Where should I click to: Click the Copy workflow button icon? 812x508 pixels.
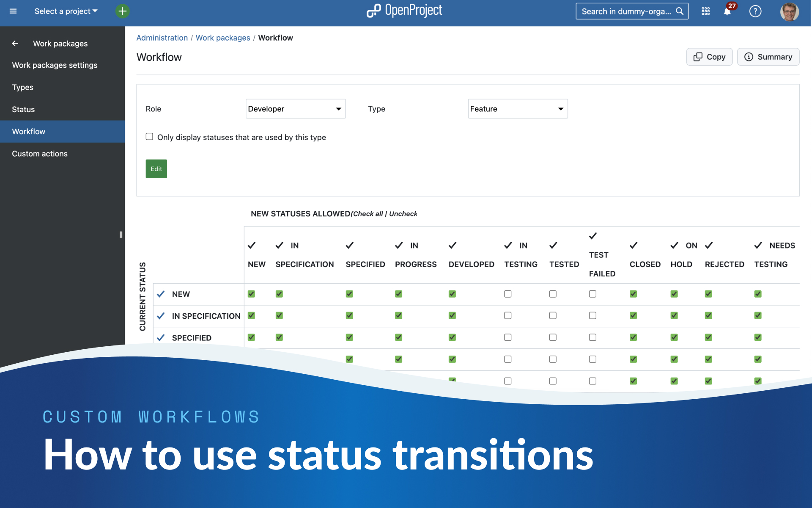coord(697,57)
